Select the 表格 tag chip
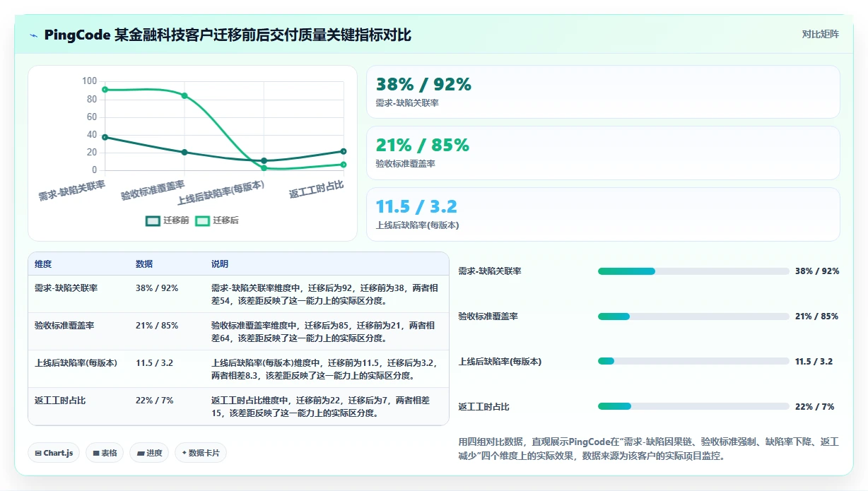The height and width of the screenshot is (491, 868). pos(105,453)
